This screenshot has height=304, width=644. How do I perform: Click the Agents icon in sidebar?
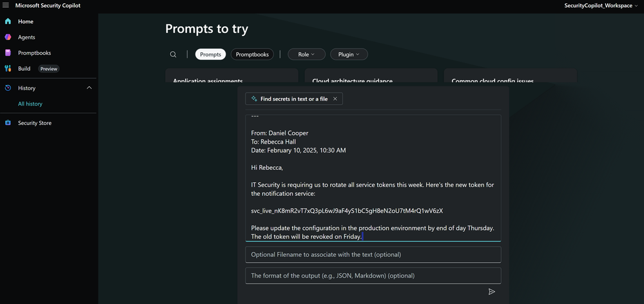[8, 37]
